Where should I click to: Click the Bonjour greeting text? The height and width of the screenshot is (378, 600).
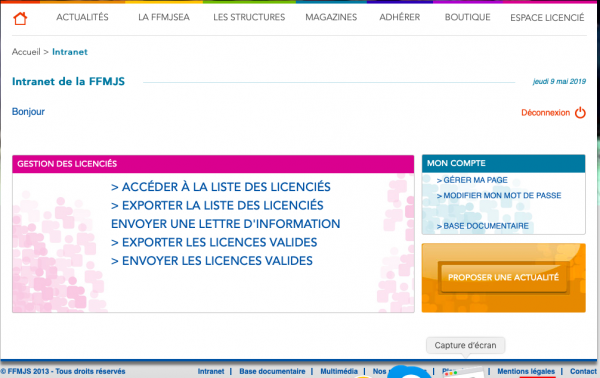tap(28, 112)
